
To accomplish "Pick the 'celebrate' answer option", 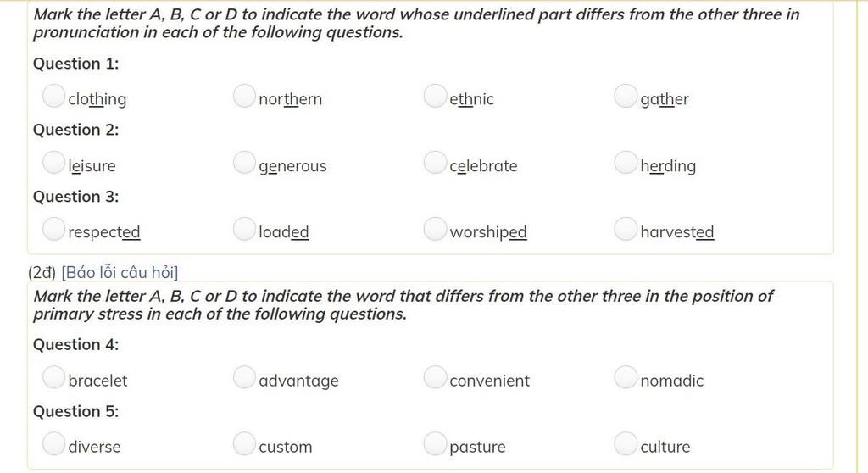I will [435, 162].
